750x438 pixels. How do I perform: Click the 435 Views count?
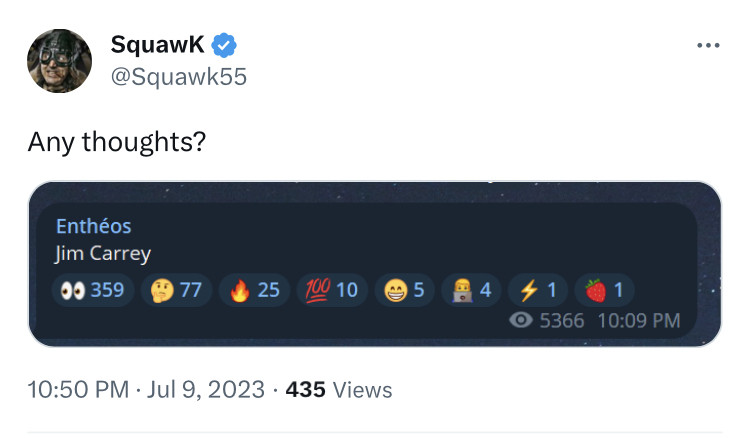click(339, 389)
